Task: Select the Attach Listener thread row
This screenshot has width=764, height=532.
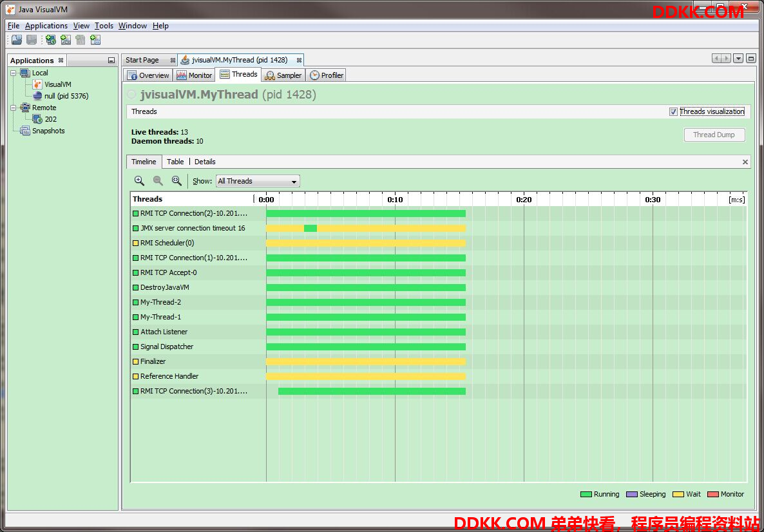Action: [x=439, y=332]
